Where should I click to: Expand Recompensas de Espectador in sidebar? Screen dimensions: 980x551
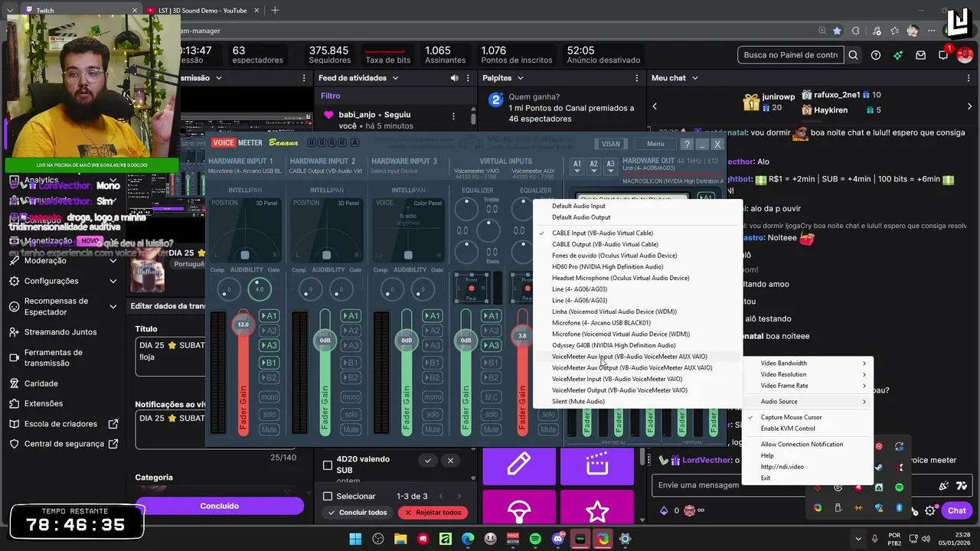pos(113,306)
